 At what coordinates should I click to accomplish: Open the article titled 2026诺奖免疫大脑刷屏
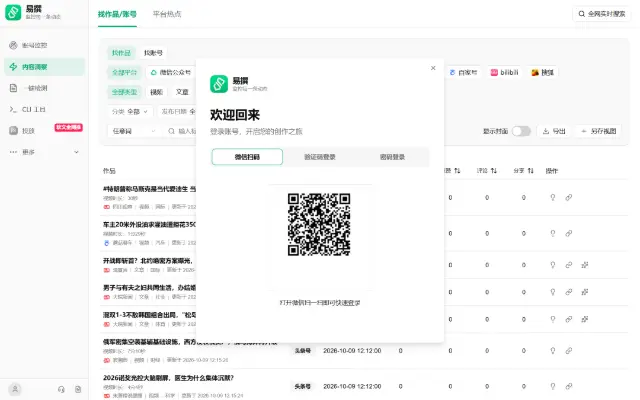168,378
